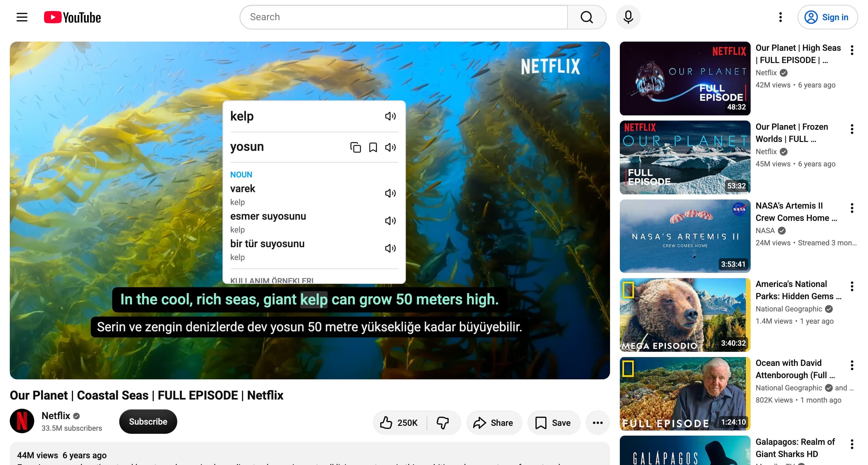
Task: Open options menu for High Seas video
Action: 852,50
